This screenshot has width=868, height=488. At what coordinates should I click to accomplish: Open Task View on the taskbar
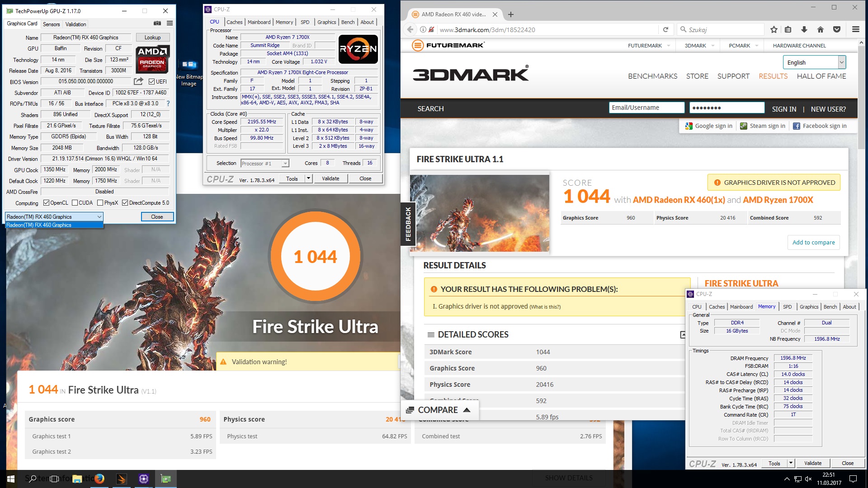(54, 479)
